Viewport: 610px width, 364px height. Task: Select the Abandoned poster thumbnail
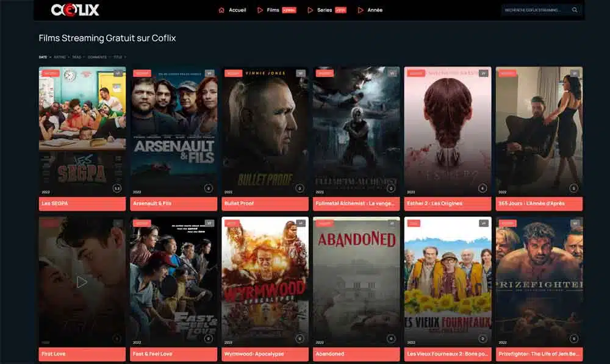click(x=356, y=282)
